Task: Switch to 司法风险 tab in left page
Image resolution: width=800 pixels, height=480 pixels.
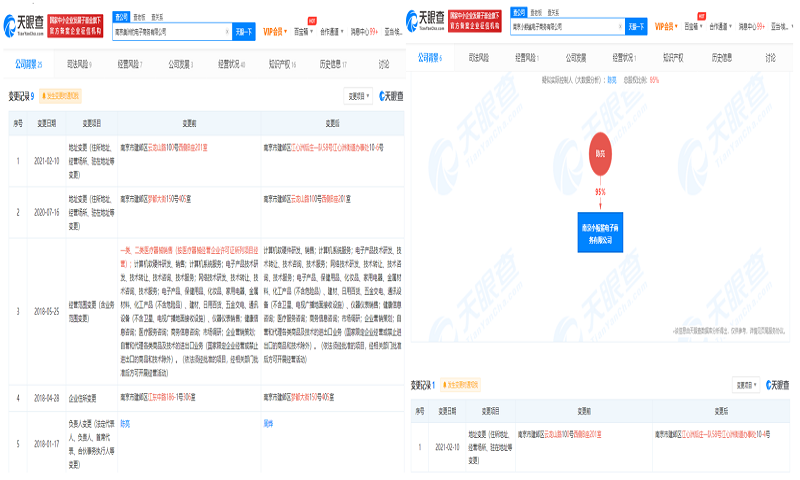Action: click(79, 64)
